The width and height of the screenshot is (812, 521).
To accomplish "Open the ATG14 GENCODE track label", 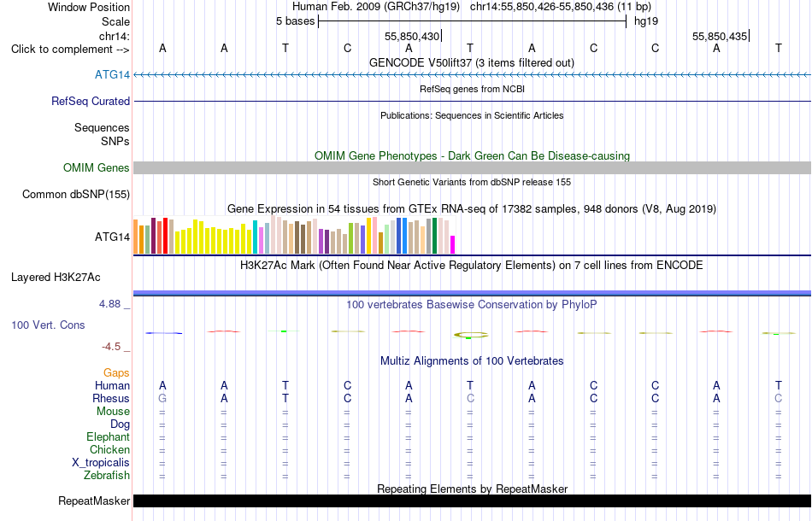I will (112, 75).
